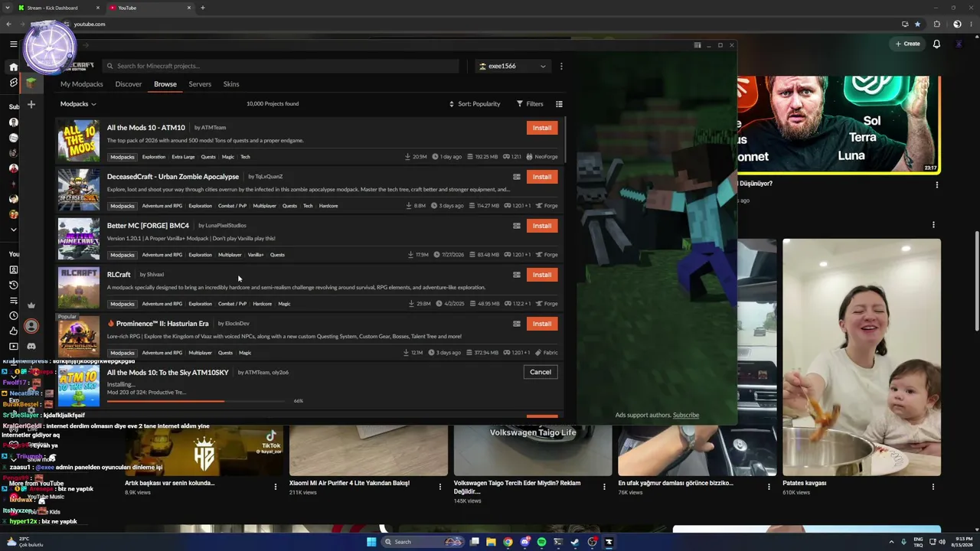Select the Browse tab
Screen dimensions: 980x551
click(x=165, y=84)
